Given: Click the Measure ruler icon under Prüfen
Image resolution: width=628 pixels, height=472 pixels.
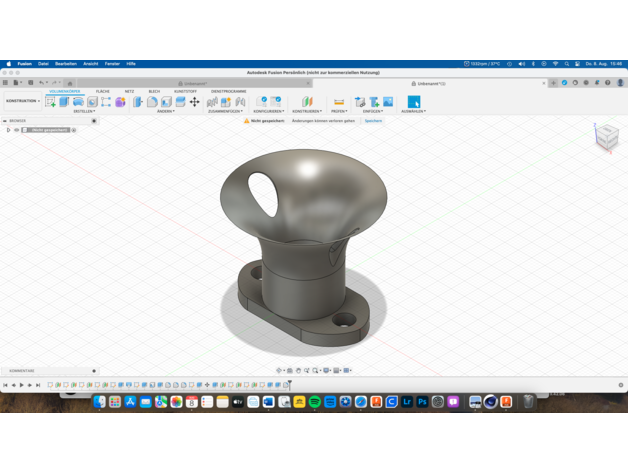Looking at the screenshot, I should point(339,102).
